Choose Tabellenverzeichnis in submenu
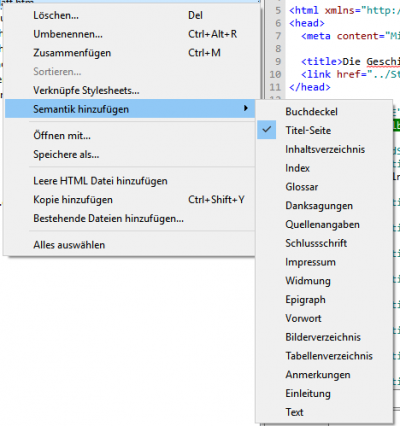Image resolution: width=400 pixels, height=426 pixels. pos(324,356)
